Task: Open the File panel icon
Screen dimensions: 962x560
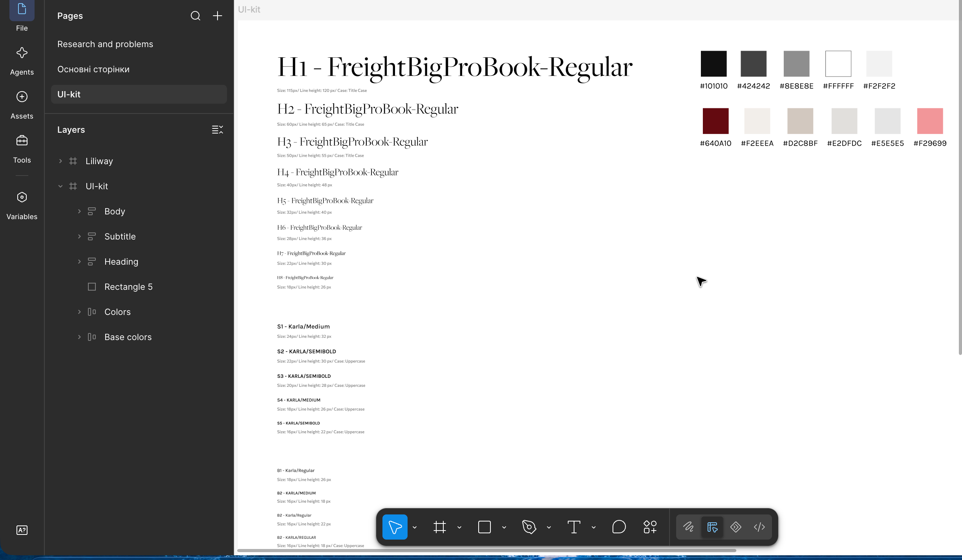Action: coord(22,9)
